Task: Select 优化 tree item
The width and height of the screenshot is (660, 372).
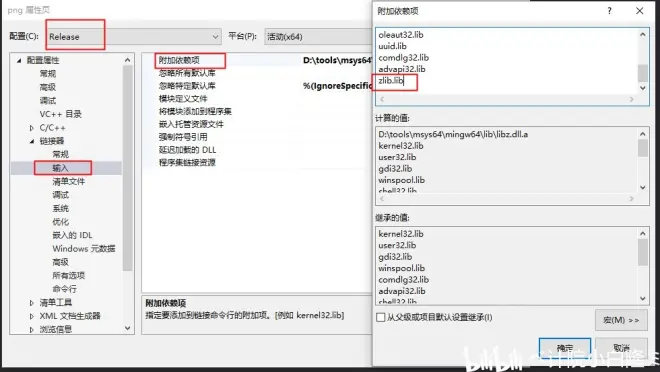Action: [61, 222]
